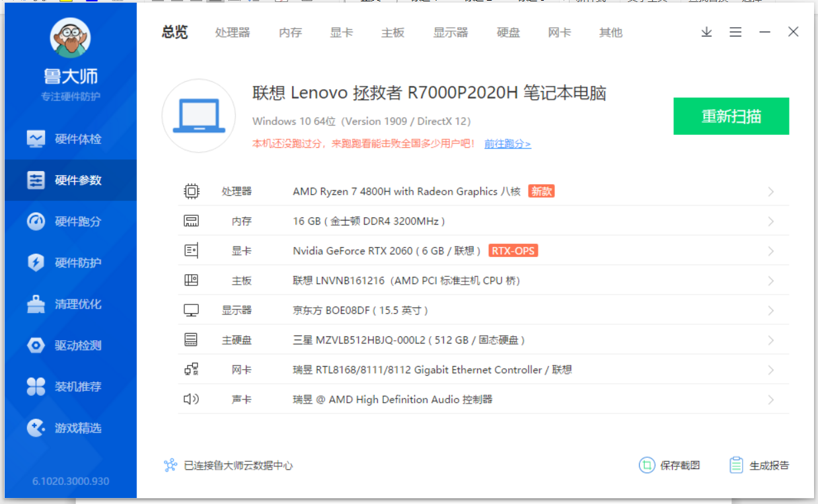Click 京东方 BOE08DF display text

click(361, 310)
